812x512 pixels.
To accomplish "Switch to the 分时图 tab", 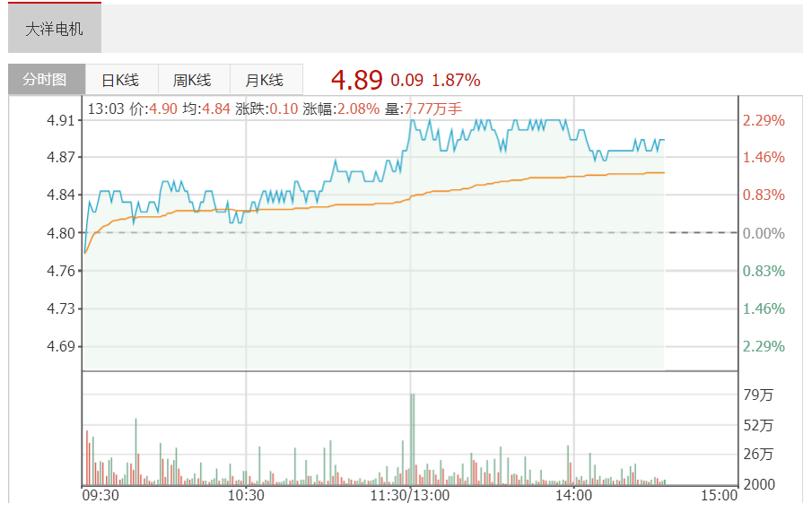I will (47, 79).
